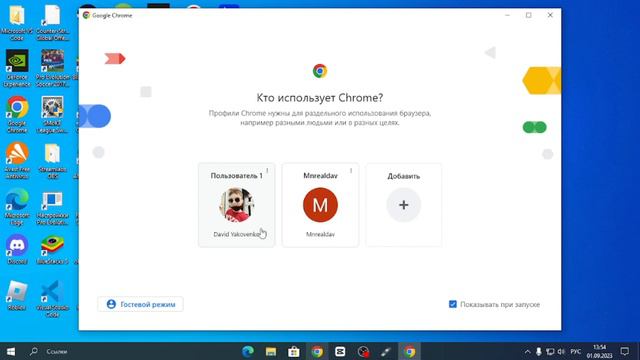Open Avast Free Antivirus desktop shortcut
640x360 pixels.
coord(17,161)
